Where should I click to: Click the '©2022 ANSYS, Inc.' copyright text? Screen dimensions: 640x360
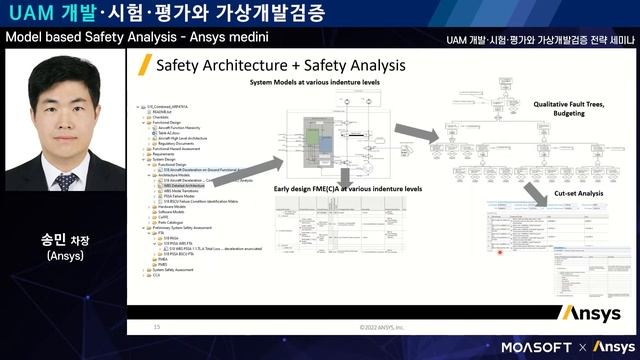coord(382,327)
